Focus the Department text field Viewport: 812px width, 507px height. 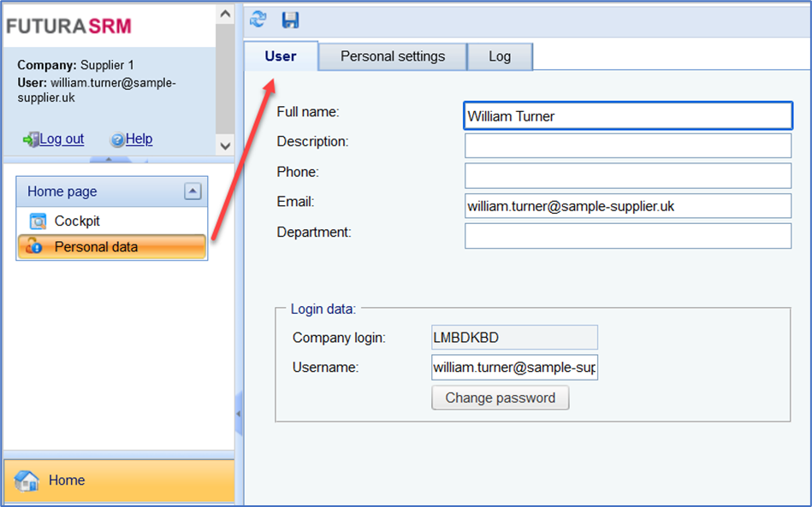(x=627, y=236)
